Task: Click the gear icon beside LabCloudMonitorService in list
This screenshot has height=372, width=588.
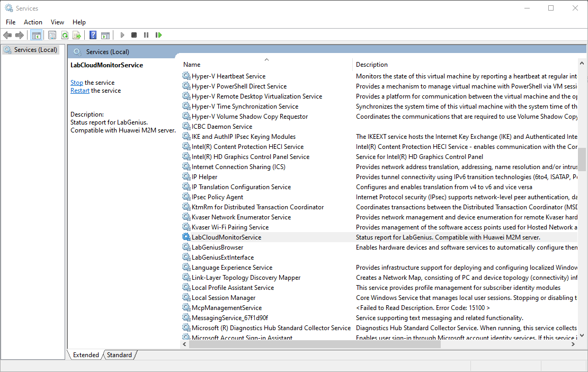Action: [x=186, y=237]
